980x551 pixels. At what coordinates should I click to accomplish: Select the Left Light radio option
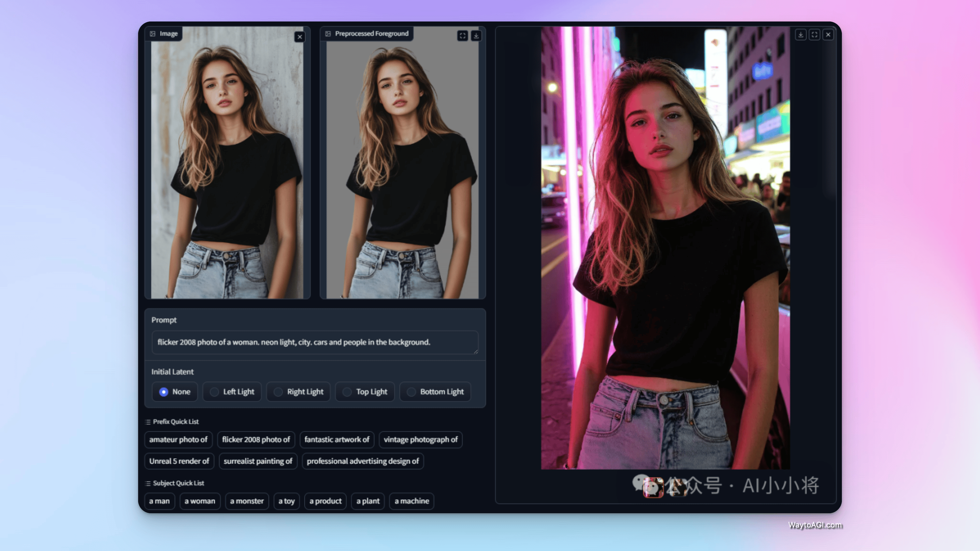pos(215,392)
